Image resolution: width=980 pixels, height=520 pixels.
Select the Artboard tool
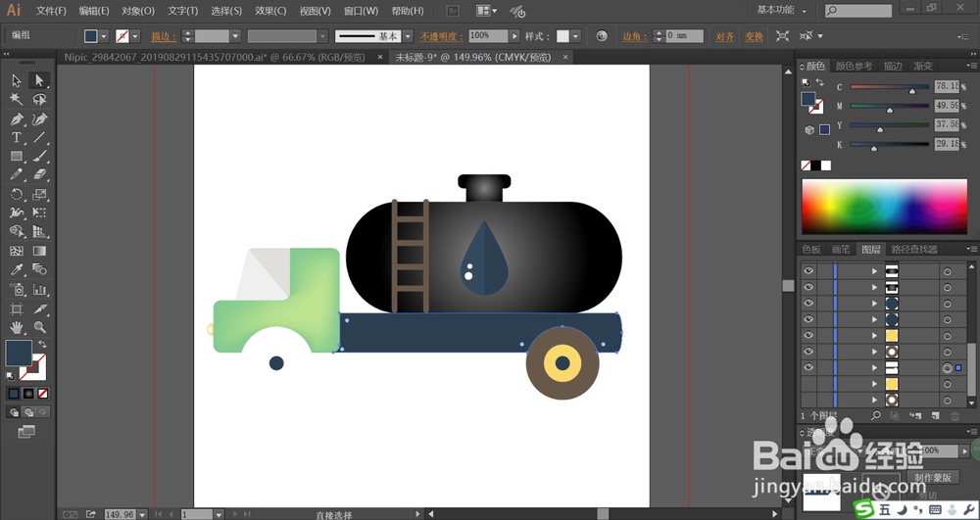[x=17, y=308]
